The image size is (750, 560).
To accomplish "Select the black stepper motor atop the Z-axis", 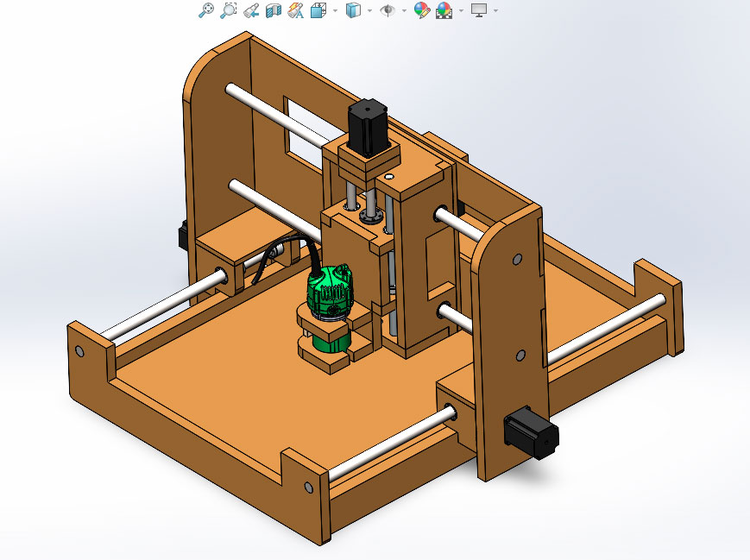I will (x=368, y=127).
